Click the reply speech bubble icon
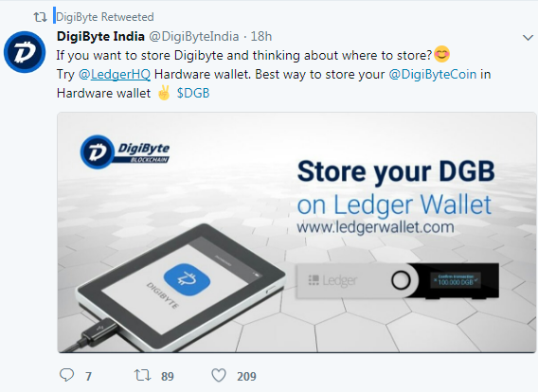This screenshot has width=538, height=392. coord(66,375)
